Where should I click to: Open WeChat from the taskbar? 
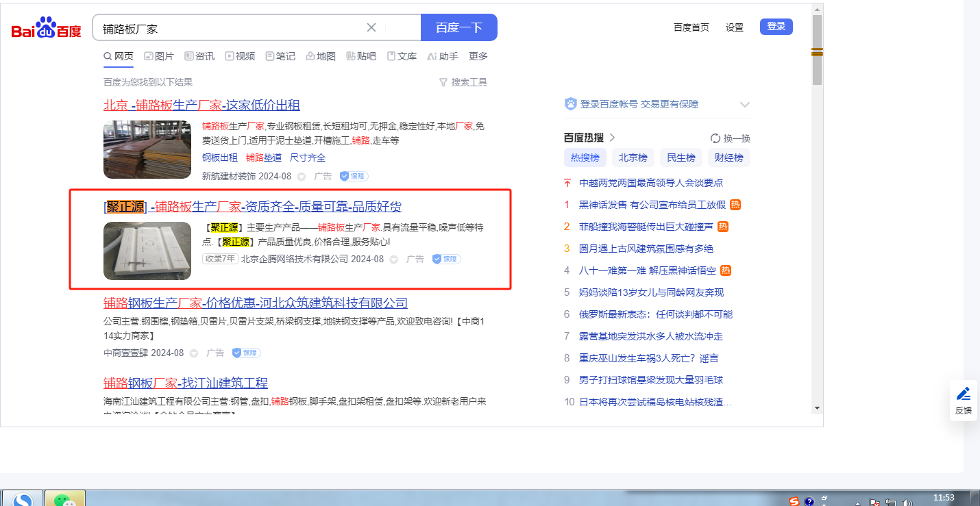64,500
